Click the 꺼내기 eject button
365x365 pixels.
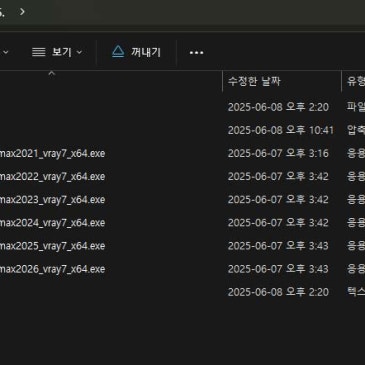click(136, 52)
